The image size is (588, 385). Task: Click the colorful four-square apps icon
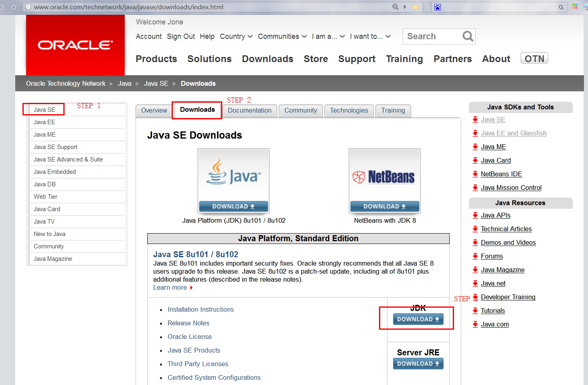(575, 6)
